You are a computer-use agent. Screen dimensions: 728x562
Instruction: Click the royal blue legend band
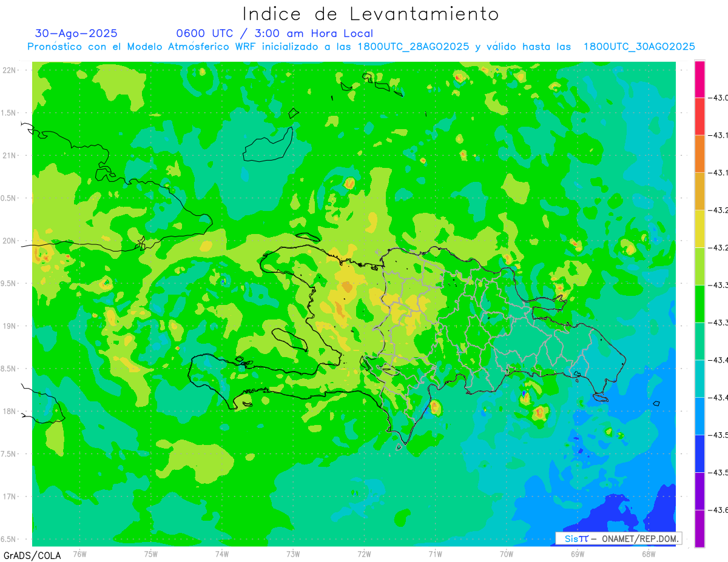699,453
